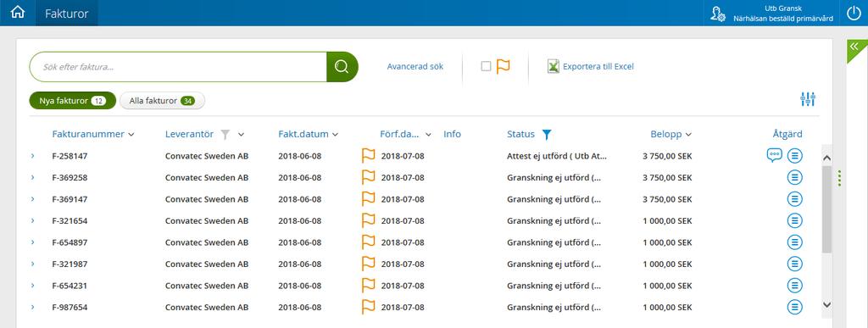Expand row F-321987 details

[x=33, y=264]
